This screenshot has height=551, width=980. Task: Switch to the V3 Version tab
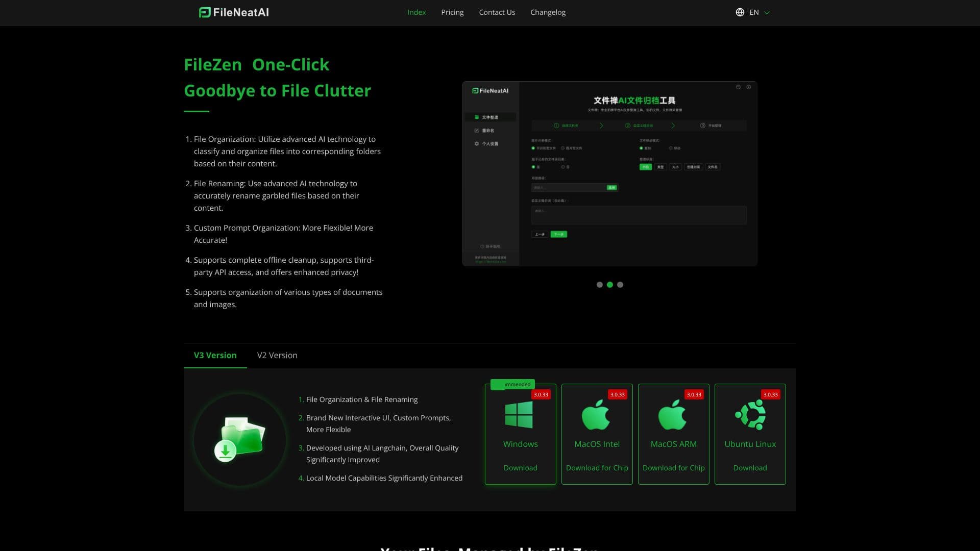215,355
